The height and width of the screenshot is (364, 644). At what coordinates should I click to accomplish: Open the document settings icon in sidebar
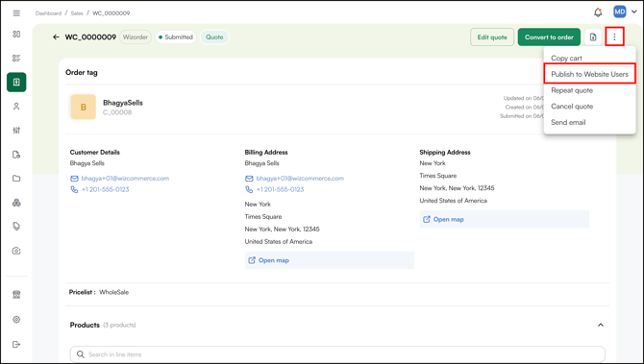click(16, 155)
